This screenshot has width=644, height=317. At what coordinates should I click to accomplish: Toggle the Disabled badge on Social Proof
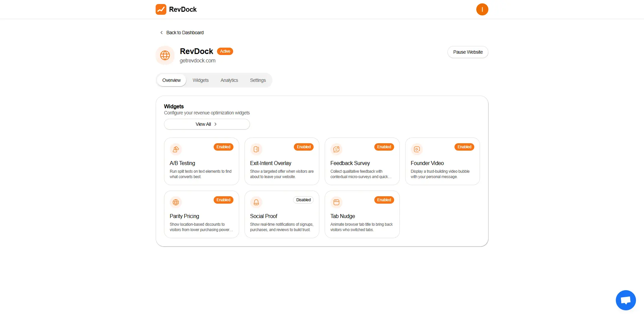[303, 200]
